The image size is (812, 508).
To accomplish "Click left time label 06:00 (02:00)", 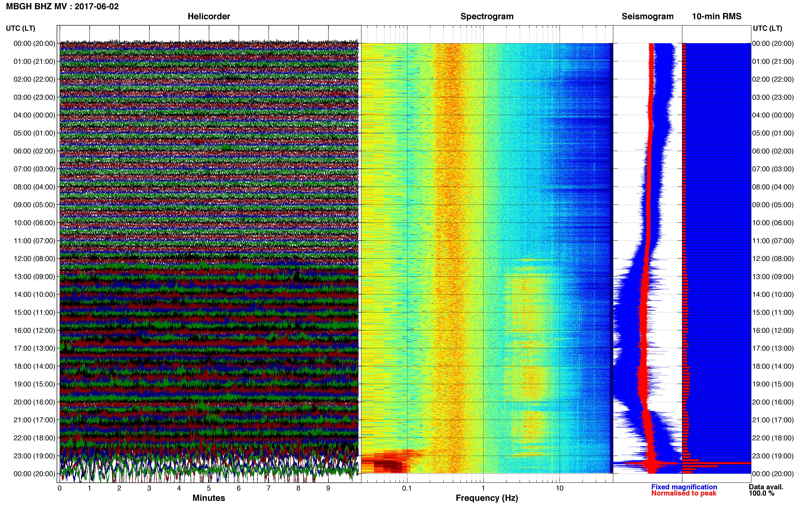I will [34, 151].
